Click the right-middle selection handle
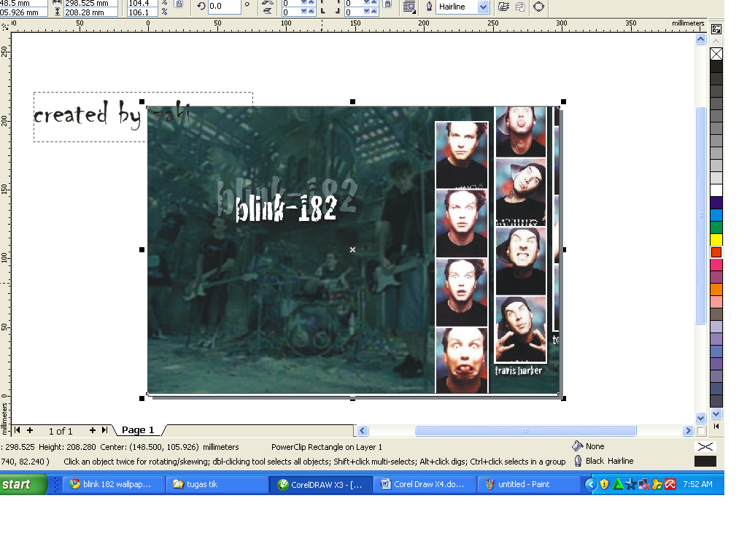Screen dimensions: 747x560 coord(564,249)
